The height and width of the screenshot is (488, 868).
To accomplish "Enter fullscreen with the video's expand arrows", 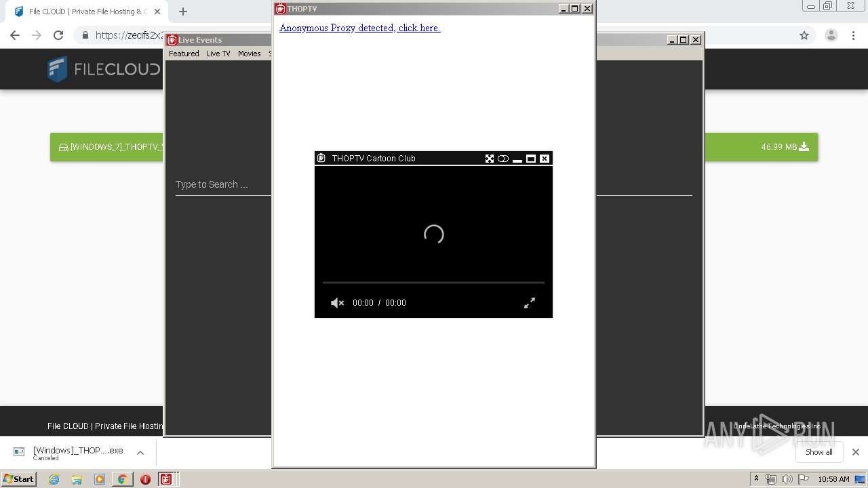I will [530, 303].
